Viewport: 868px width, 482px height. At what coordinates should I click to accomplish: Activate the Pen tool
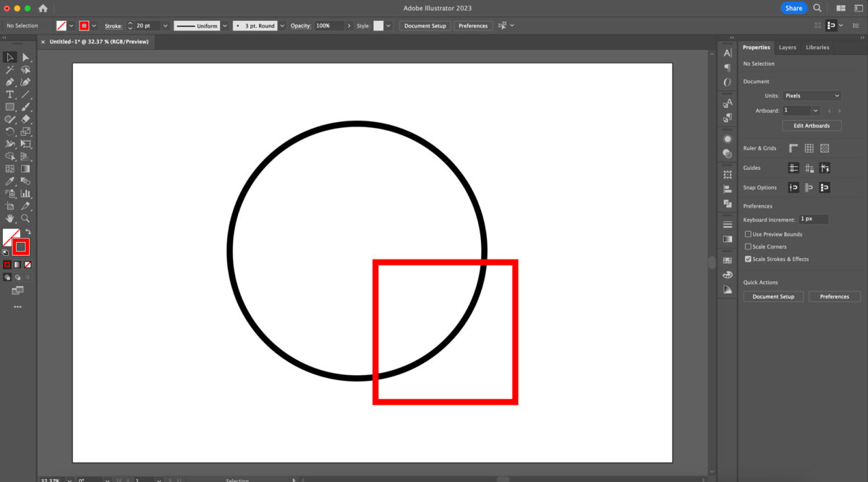[x=9, y=82]
